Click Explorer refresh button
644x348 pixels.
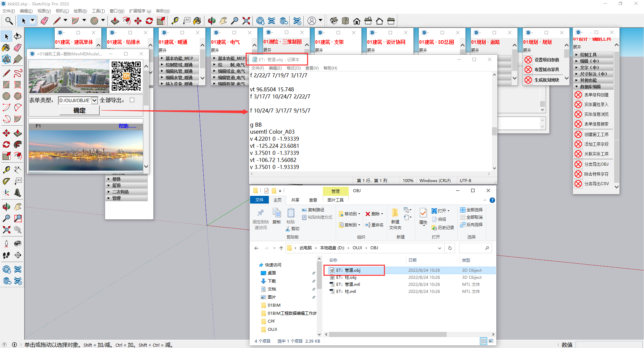pos(450,248)
